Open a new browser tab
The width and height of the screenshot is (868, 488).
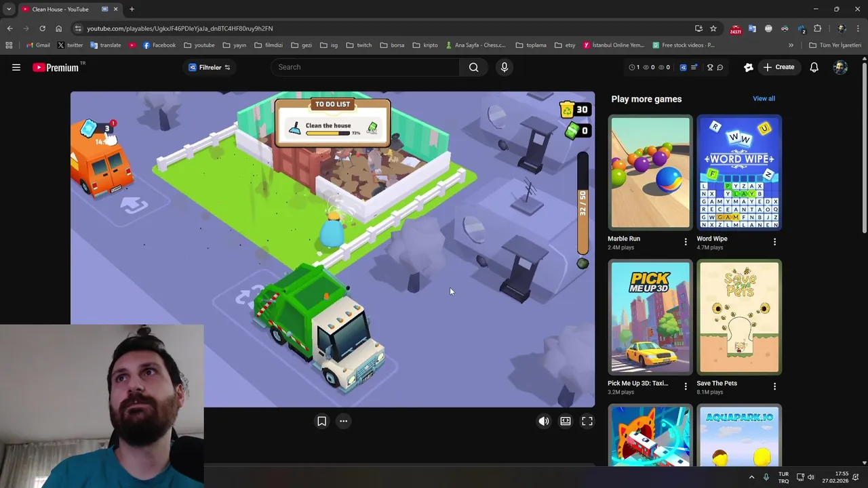point(132,9)
